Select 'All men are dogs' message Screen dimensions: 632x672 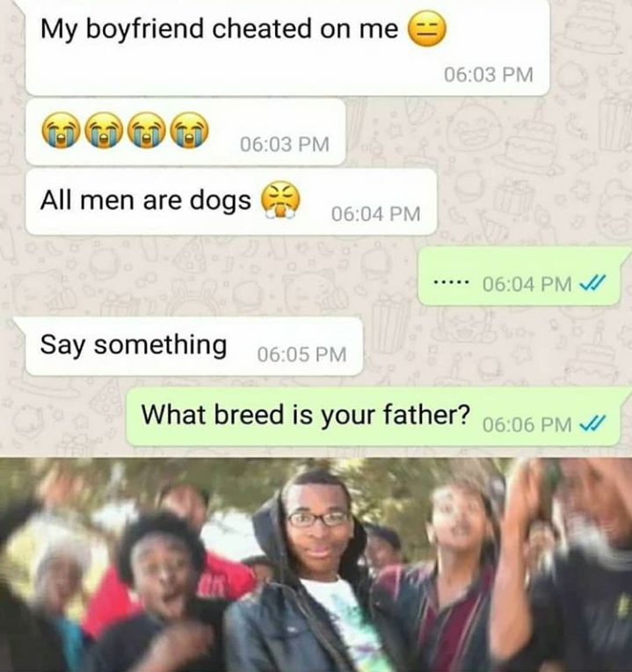coord(231,201)
